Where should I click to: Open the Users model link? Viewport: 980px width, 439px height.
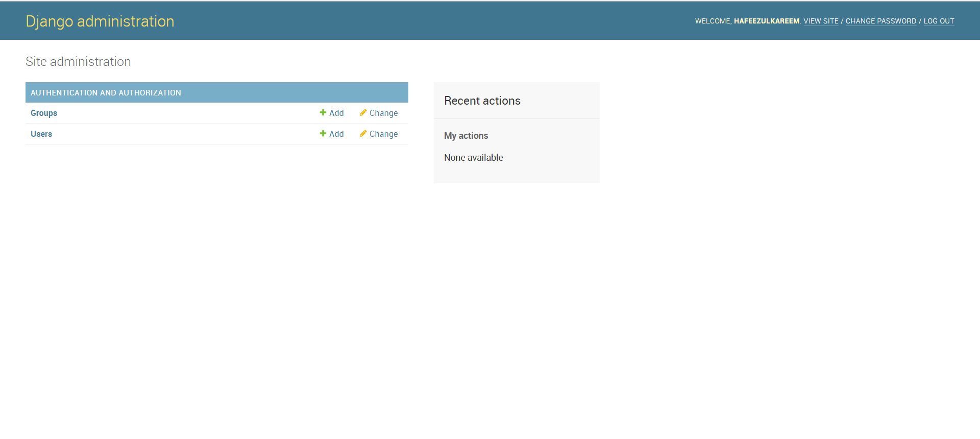[x=41, y=134]
